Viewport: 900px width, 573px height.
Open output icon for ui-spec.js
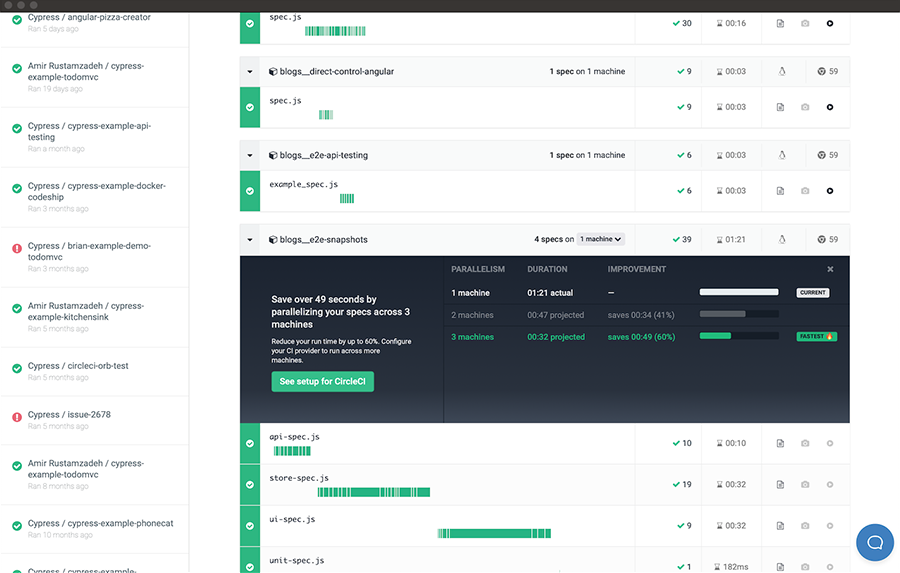click(x=780, y=526)
